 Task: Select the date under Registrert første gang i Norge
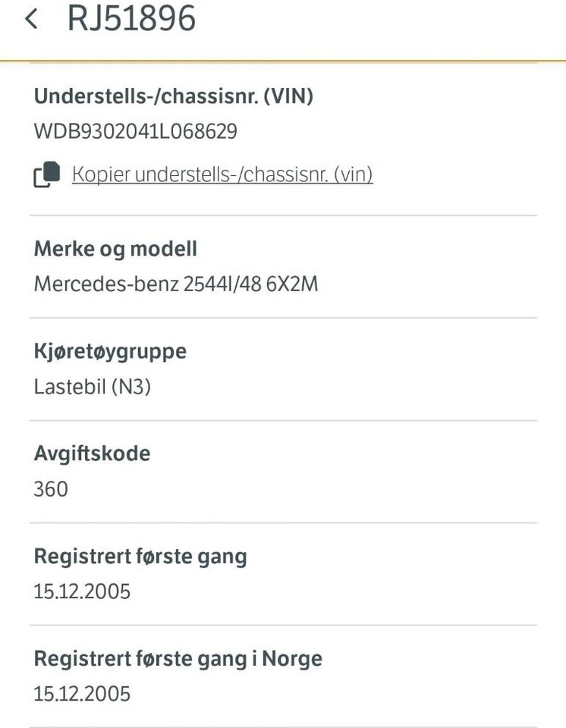(x=82, y=694)
